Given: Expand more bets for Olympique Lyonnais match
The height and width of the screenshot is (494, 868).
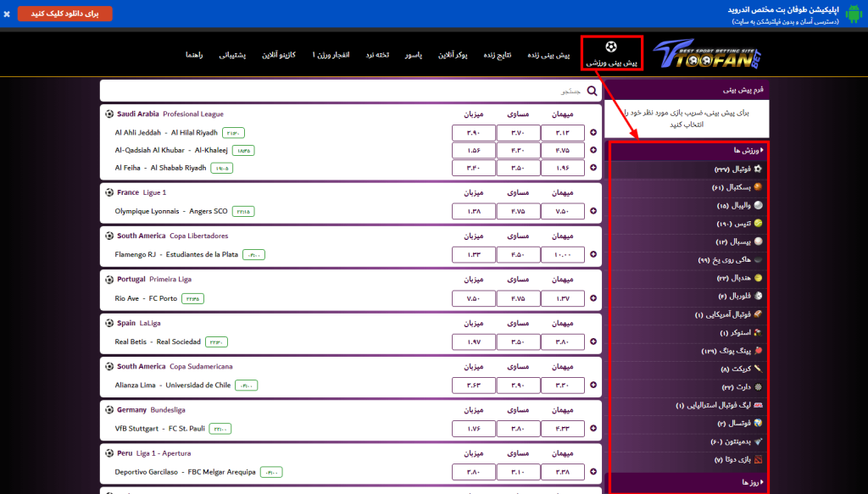Looking at the screenshot, I should pyautogui.click(x=593, y=211).
